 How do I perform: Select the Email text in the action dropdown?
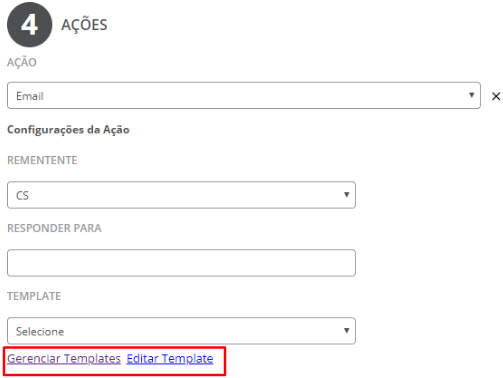click(x=30, y=96)
